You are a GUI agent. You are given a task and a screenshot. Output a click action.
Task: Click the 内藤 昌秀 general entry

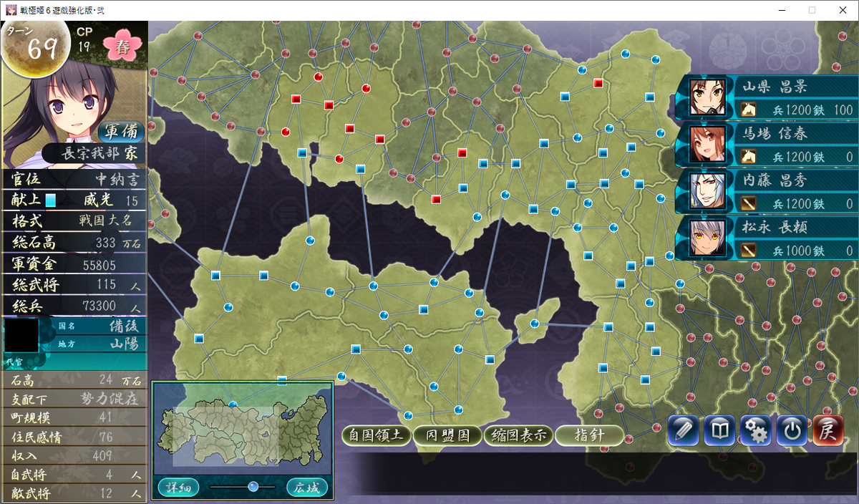point(766,190)
